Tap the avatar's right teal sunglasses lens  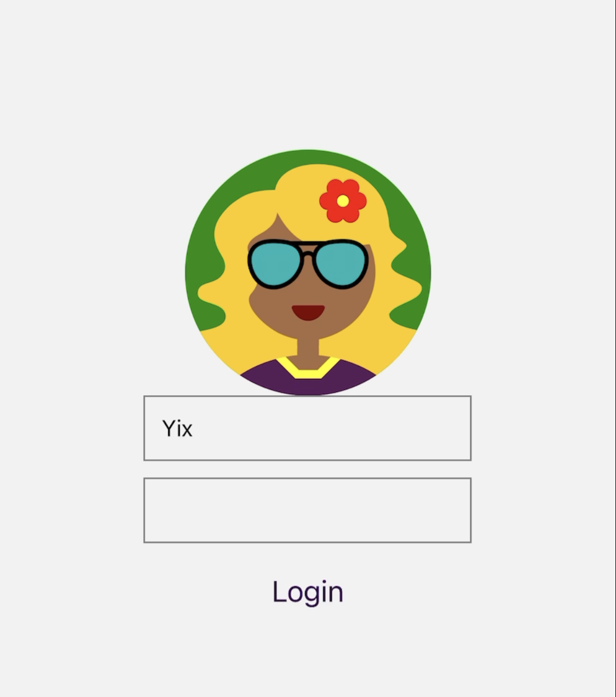pyautogui.click(x=341, y=264)
